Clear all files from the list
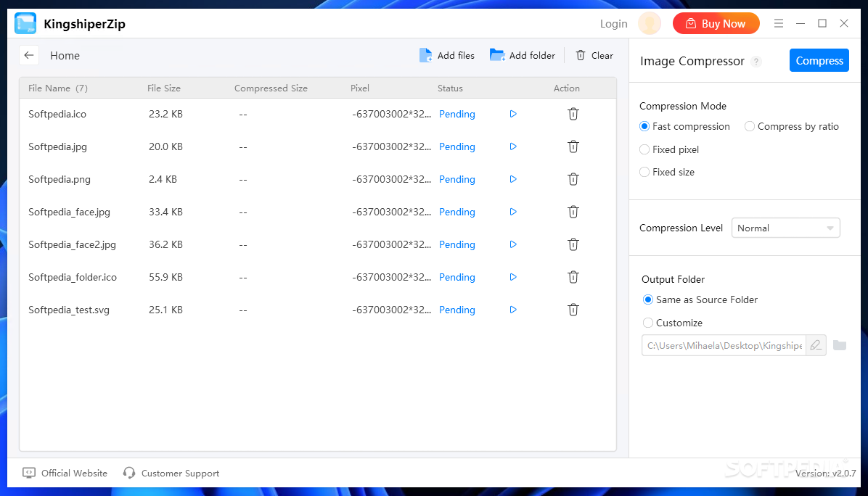The width and height of the screenshot is (868, 496). [x=594, y=55]
